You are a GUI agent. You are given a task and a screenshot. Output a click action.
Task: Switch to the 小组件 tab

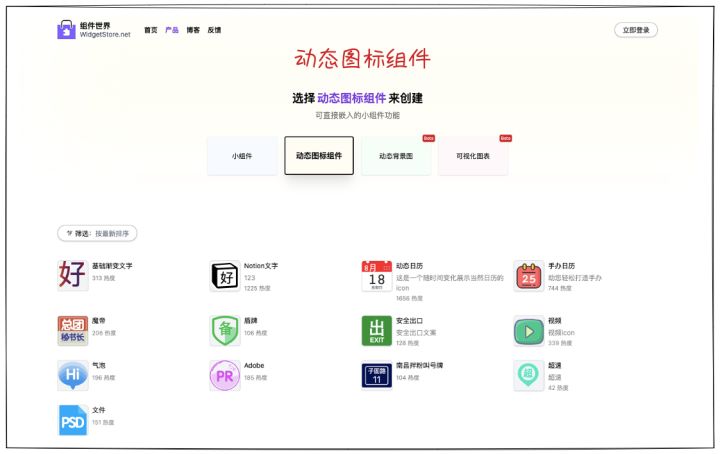(x=242, y=156)
